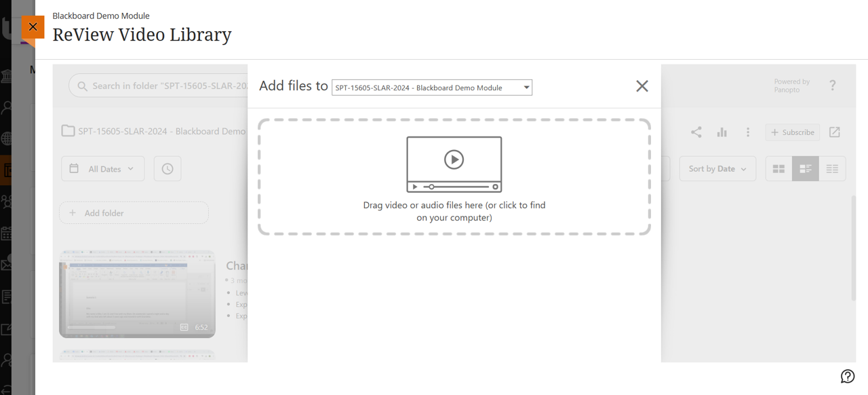Open folder Stats bar chart icon

(722, 132)
